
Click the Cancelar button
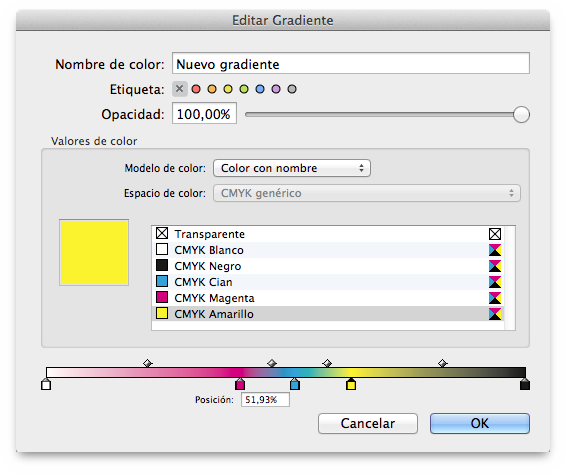(x=368, y=423)
